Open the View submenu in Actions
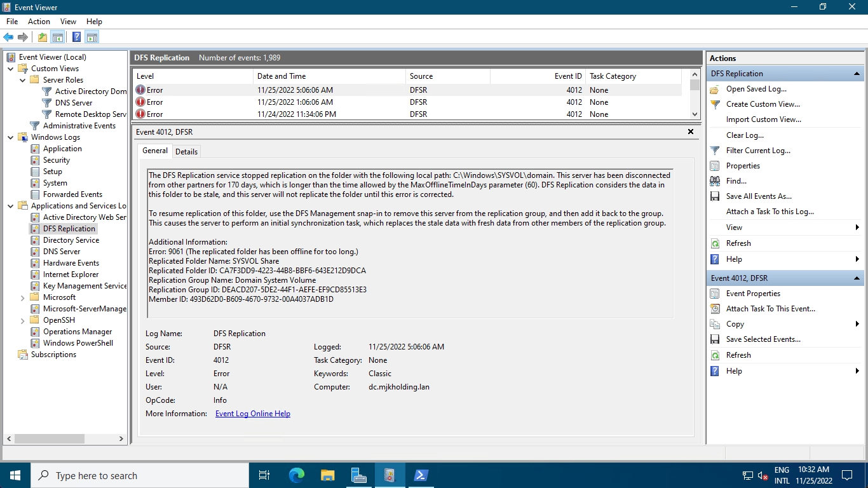Viewport: 868px width, 488px height. tap(785, 227)
